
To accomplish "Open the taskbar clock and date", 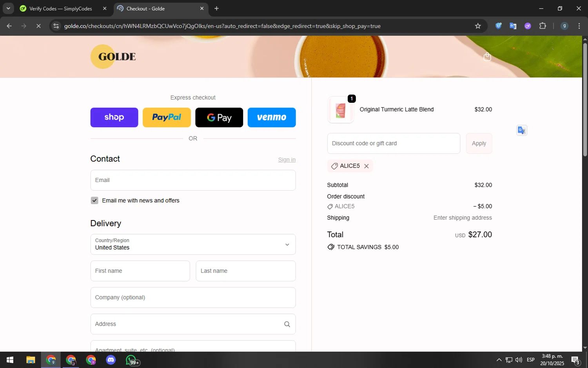I will click(552, 360).
